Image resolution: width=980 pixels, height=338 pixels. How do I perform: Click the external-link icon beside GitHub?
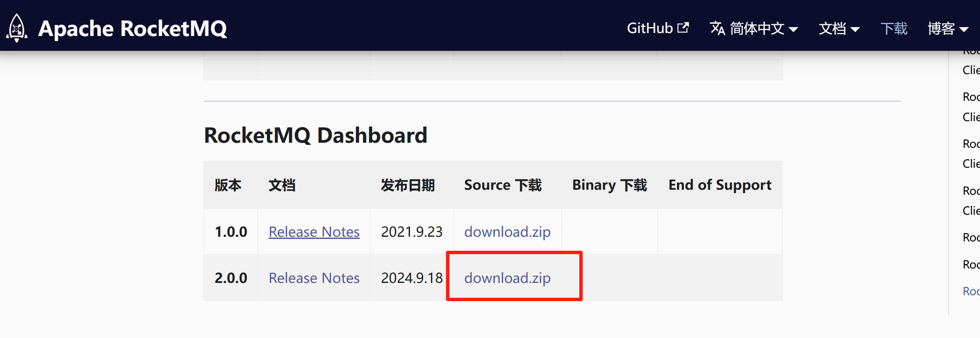click(683, 28)
